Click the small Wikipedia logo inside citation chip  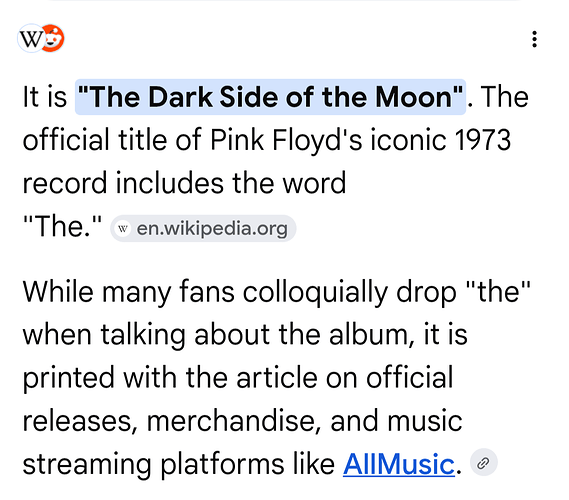[x=123, y=229]
